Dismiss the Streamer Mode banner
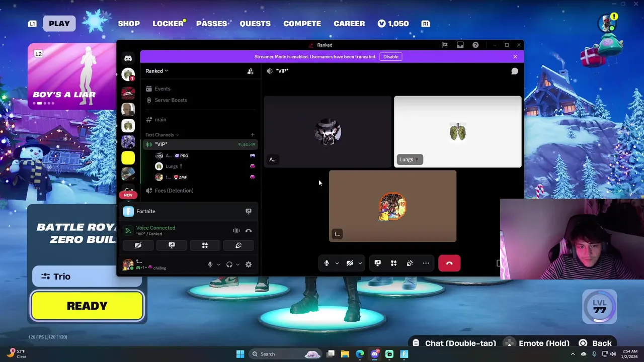The image size is (644, 362). [515, 57]
